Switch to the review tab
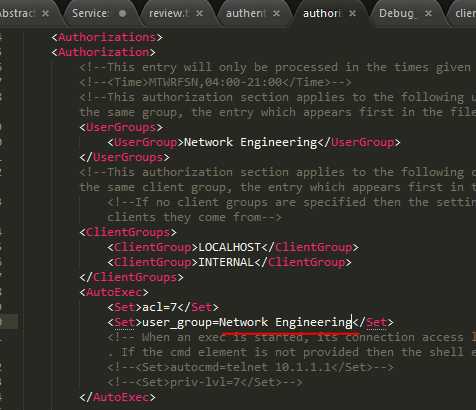The height and width of the screenshot is (410, 476). click(169, 13)
